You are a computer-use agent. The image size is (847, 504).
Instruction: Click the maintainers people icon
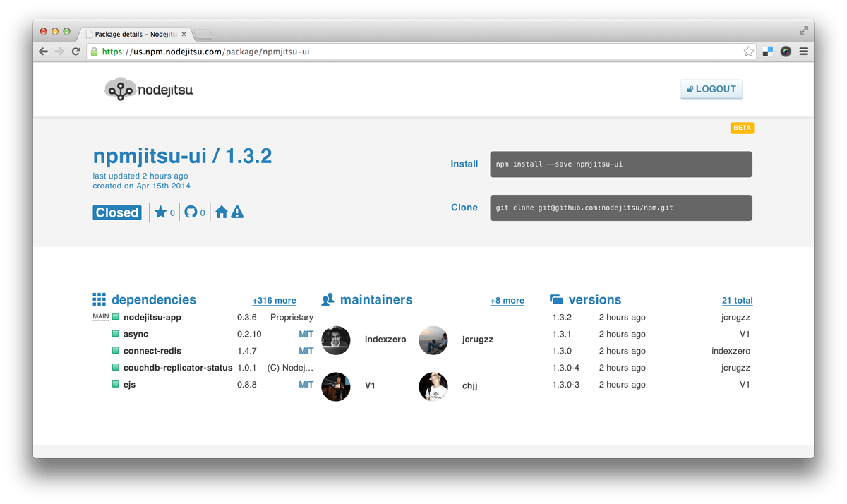tap(328, 300)
